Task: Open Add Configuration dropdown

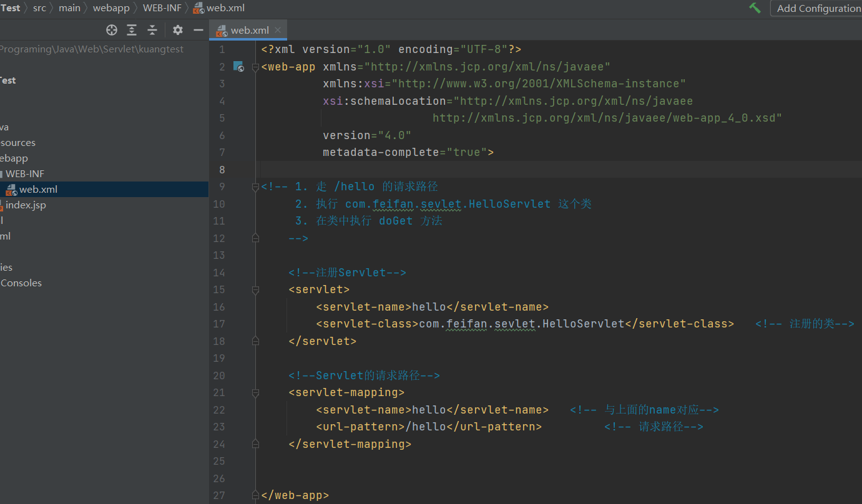Action: click(818, 8)
